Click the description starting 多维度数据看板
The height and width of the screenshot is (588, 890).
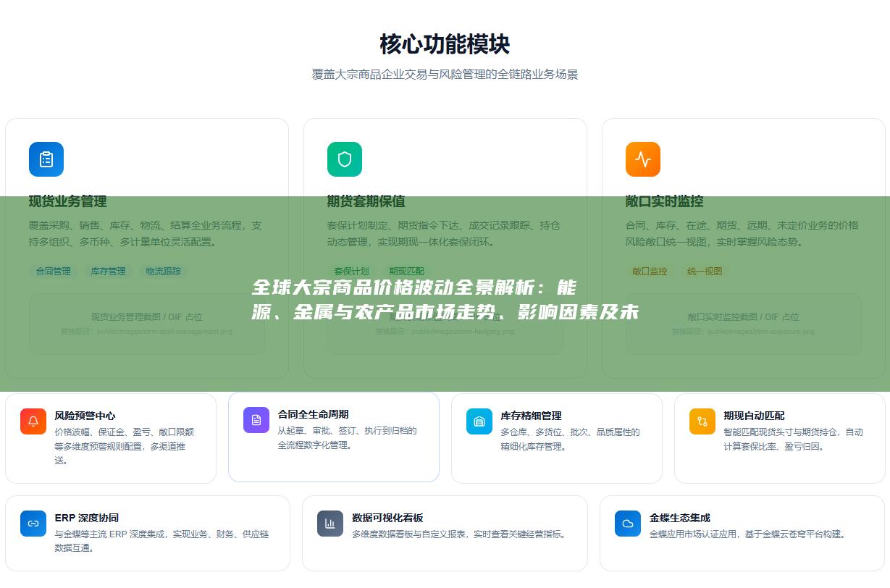coord(459,534)
